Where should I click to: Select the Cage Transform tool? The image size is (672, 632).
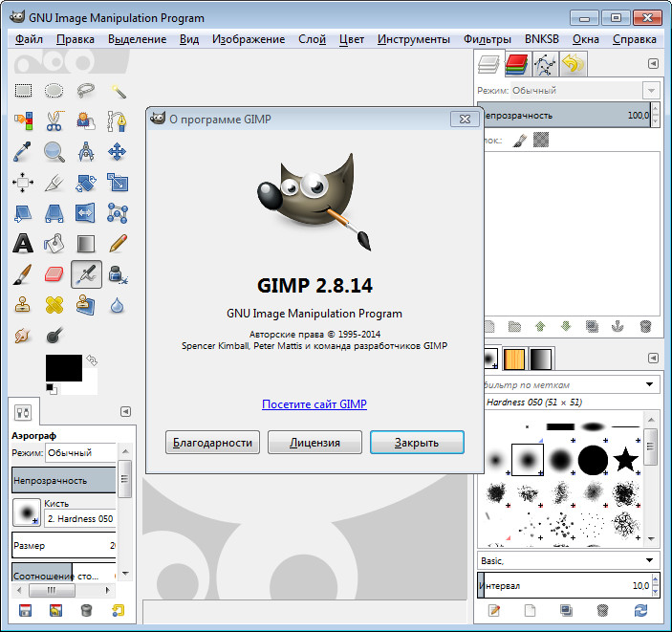(x=118, y=213)
